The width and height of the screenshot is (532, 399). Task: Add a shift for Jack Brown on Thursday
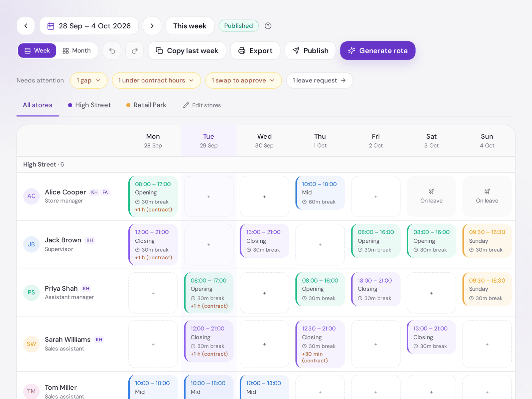320,244
